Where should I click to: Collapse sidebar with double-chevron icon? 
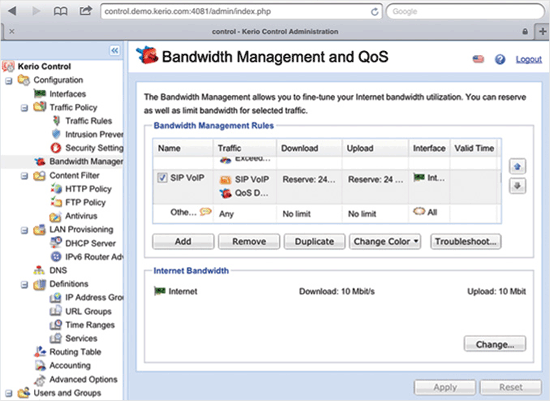[114, 51]
